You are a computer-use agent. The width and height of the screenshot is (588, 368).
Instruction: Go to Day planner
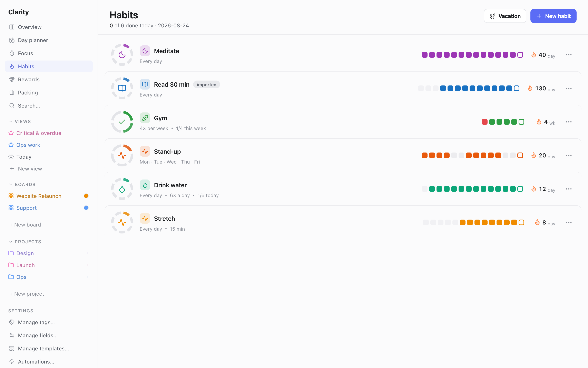click(x=49, y=40)
